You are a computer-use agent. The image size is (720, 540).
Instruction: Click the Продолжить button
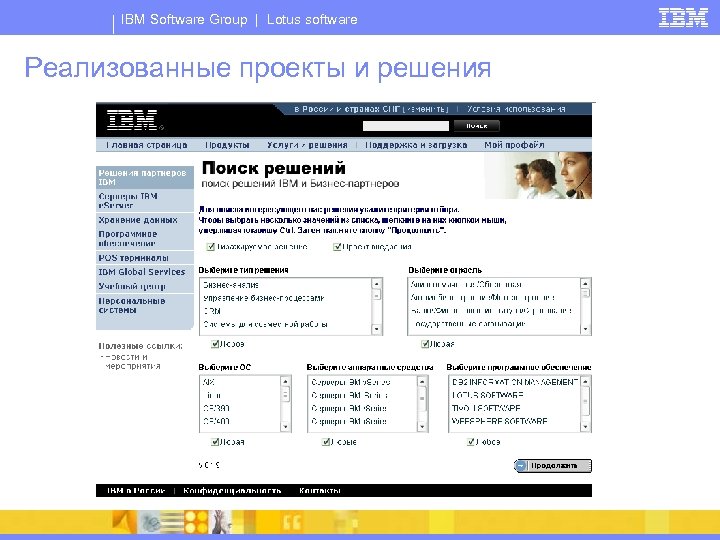[x=553, y=466]
